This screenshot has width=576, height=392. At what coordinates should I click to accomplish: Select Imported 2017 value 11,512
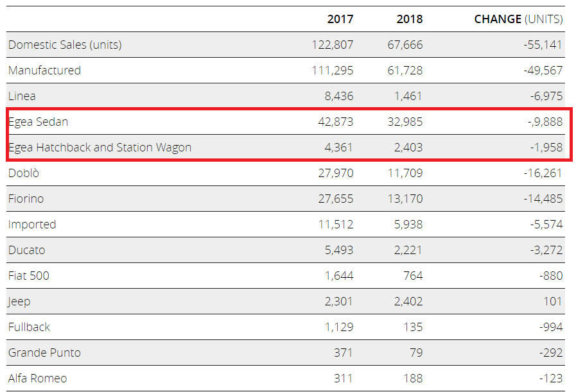pyautogui.click(x=336, y=225)
